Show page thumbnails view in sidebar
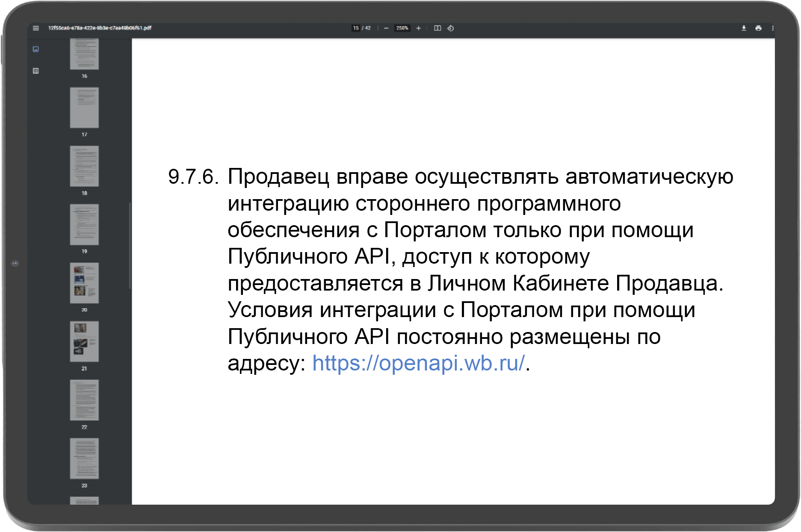The width and height of the screenshot is (801, 532). (36, 49)
